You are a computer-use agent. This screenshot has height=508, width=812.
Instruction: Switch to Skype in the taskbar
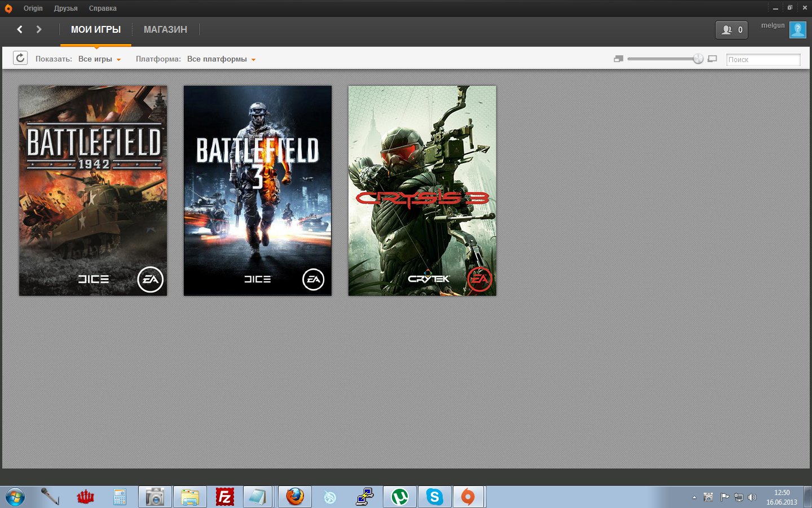pos(435,497)
